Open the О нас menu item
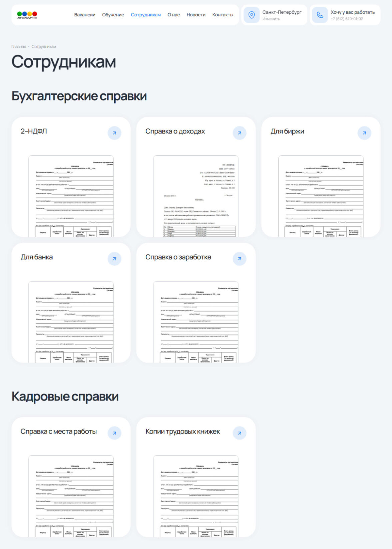 point(174,15)
